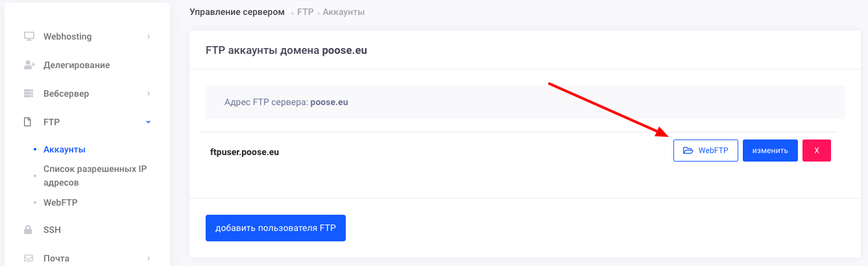Click the folder icon on WebFTP button
The width and height of the screenshot is (868, 266).
tap(688, 151)
